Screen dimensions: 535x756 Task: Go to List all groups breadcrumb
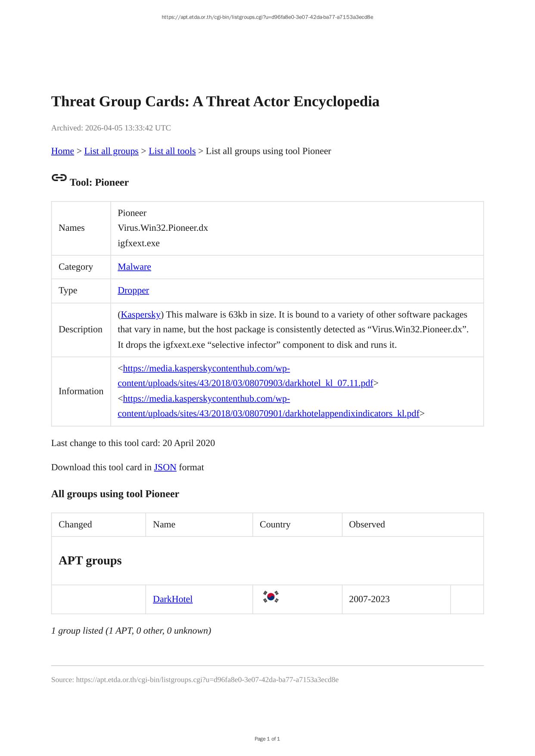(x=111, y=151)
